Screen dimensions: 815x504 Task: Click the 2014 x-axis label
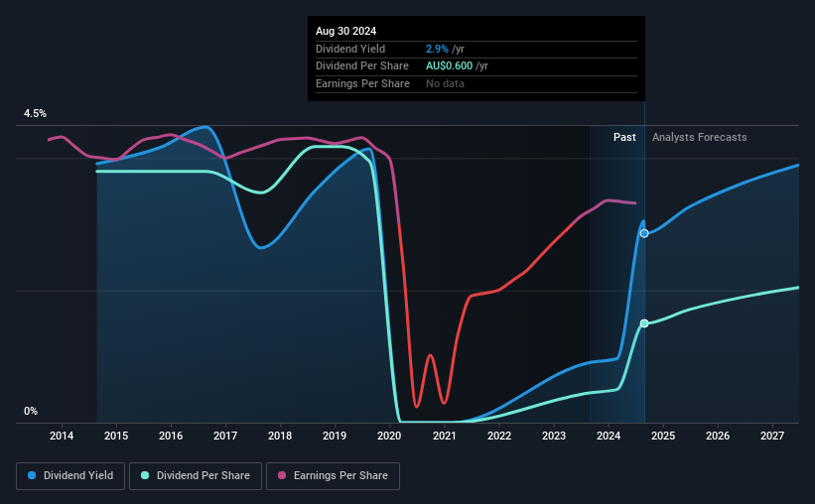point(62,436)
